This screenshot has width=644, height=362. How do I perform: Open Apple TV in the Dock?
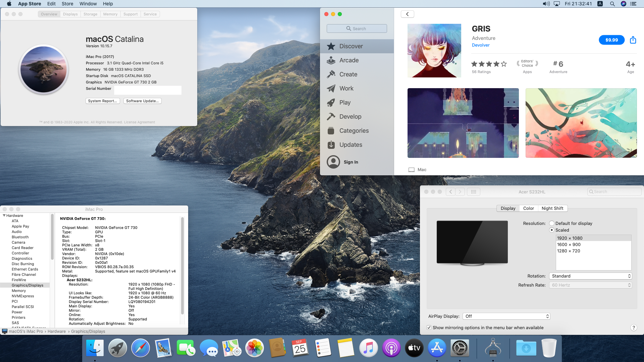tap(414, 348)
